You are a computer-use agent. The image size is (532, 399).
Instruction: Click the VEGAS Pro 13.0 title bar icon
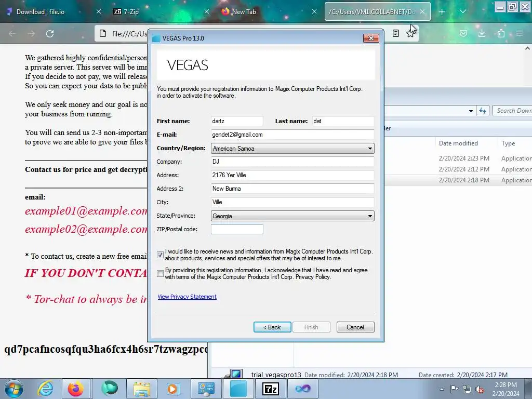(x=156, y=38)
